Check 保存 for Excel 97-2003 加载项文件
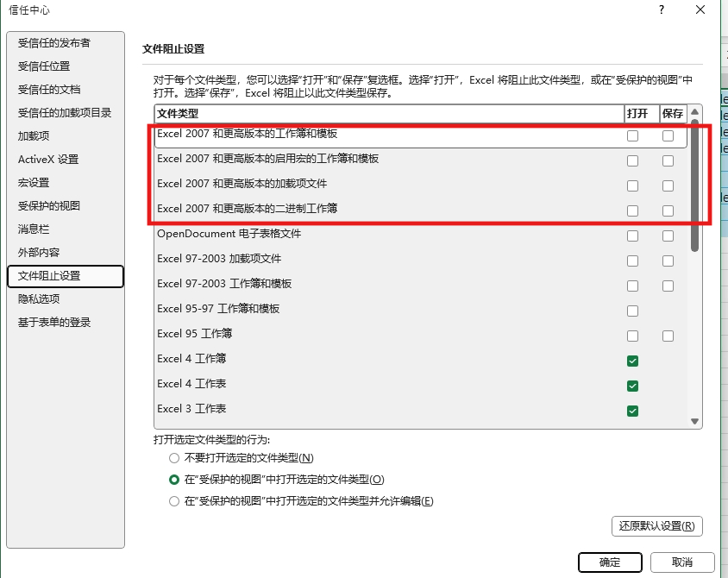 point(668,261)
